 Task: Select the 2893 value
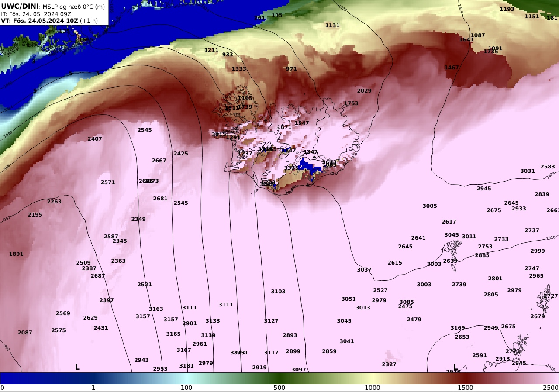point(290,335)
